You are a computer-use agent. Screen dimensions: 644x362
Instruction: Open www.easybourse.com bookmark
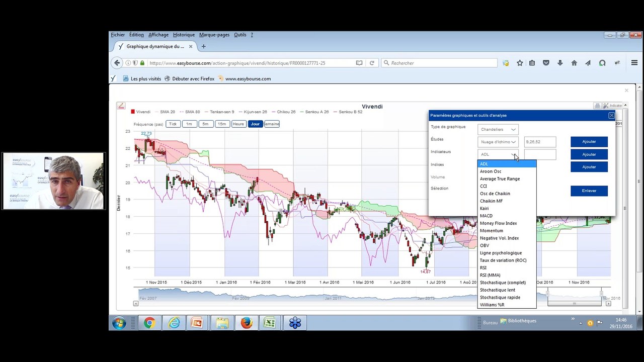[x=245, y=79]
